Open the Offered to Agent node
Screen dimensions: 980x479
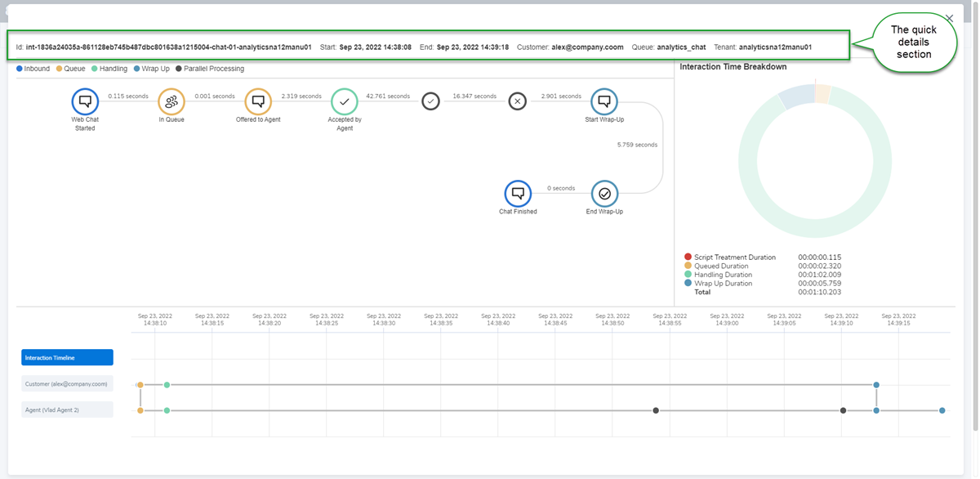click(x=258, y=102)
